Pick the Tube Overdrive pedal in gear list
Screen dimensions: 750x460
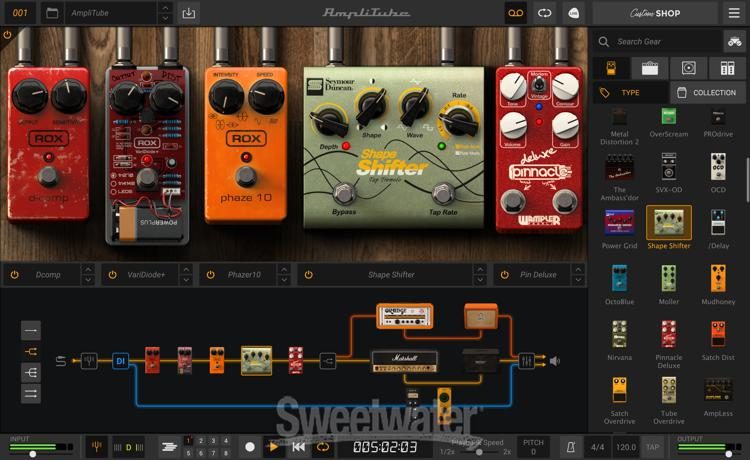(669, 400)
